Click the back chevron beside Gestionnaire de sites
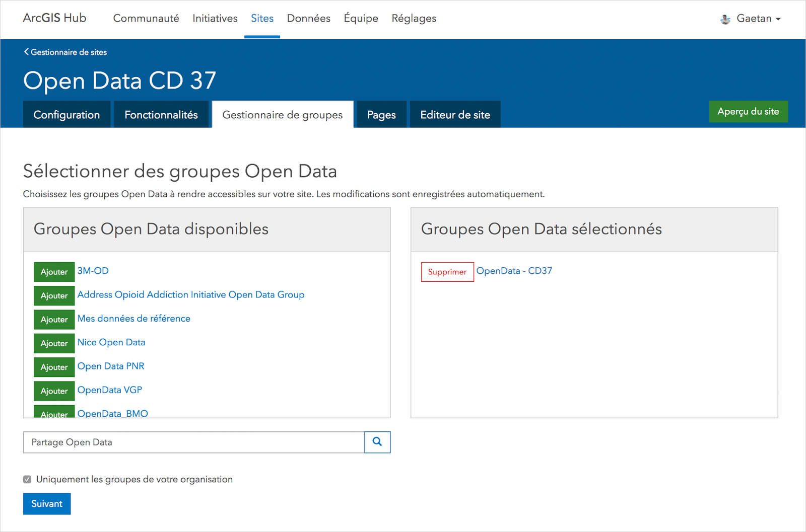Viewport: 806px width, 532px height. (26, 52)
